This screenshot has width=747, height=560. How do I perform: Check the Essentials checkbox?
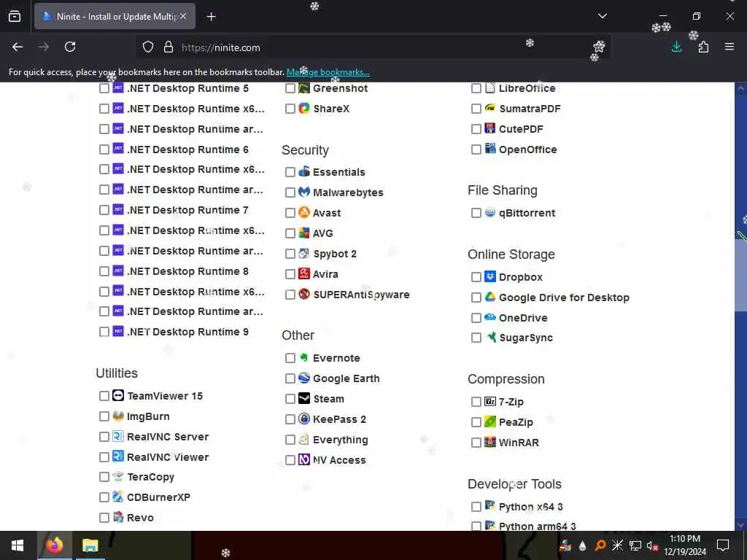[x=290, y=172]
